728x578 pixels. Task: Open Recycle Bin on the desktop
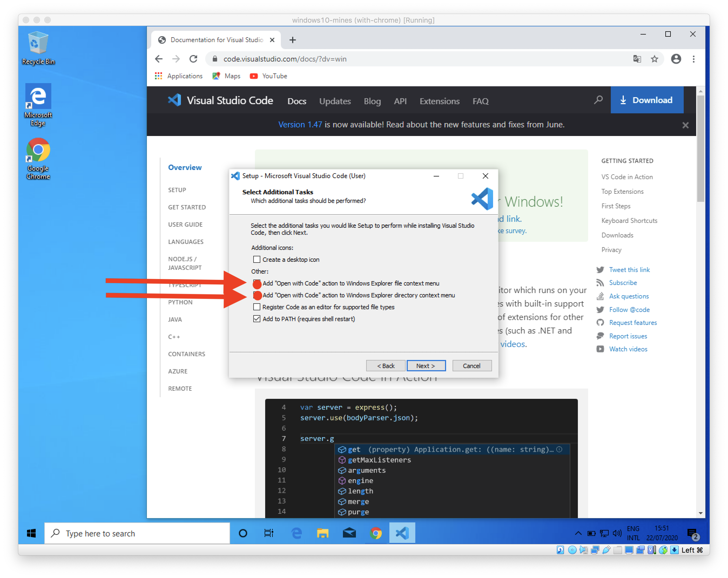pyautogui.click(x=38, y=48)
